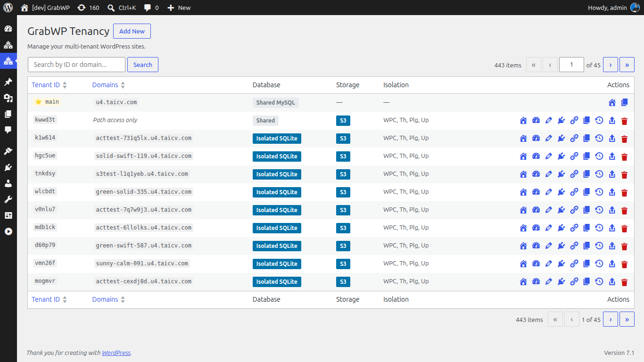Open Howdy, admin account menu
The image size is (644, 362).
614,8
